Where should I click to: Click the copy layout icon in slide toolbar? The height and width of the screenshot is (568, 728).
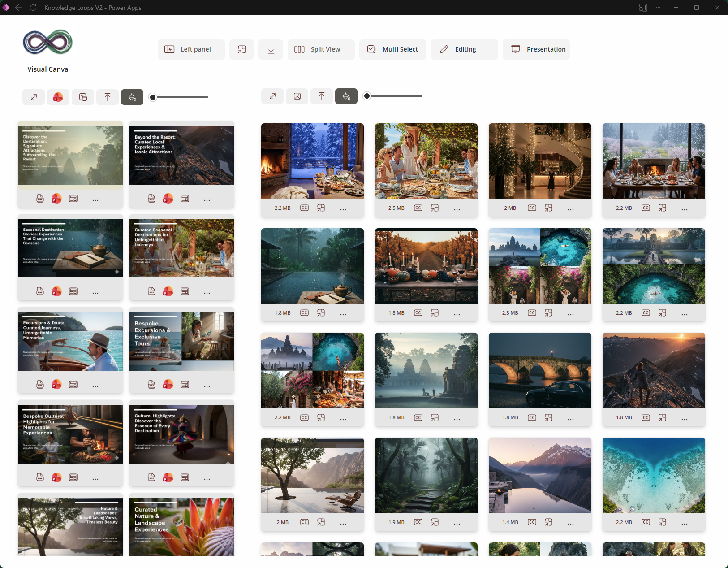pos(83,97)
